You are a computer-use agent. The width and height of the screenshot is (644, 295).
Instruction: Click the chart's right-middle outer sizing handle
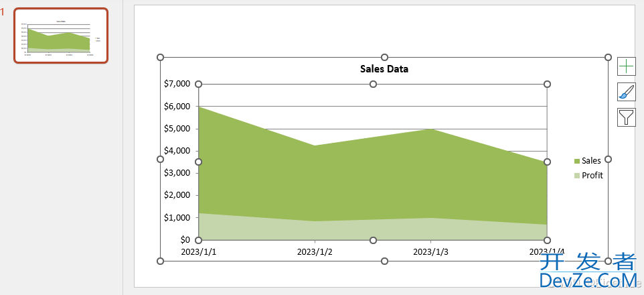click(x=609, y=159)
